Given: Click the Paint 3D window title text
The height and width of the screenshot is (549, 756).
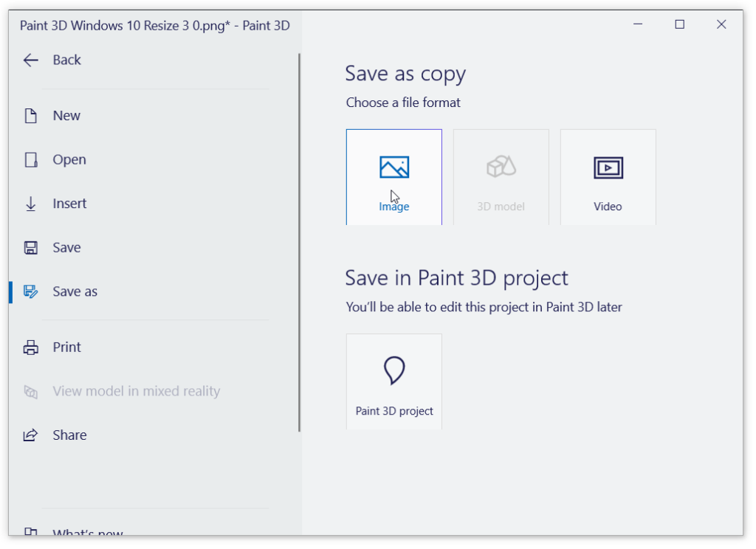Looking at the screenshot, I should [154, 26].
